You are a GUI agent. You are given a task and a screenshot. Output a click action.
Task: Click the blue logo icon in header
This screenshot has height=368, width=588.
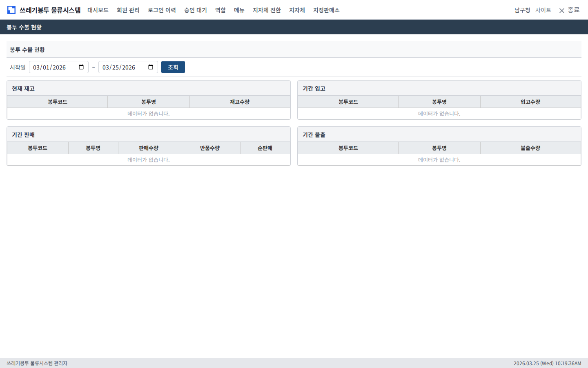click(11, 10)
